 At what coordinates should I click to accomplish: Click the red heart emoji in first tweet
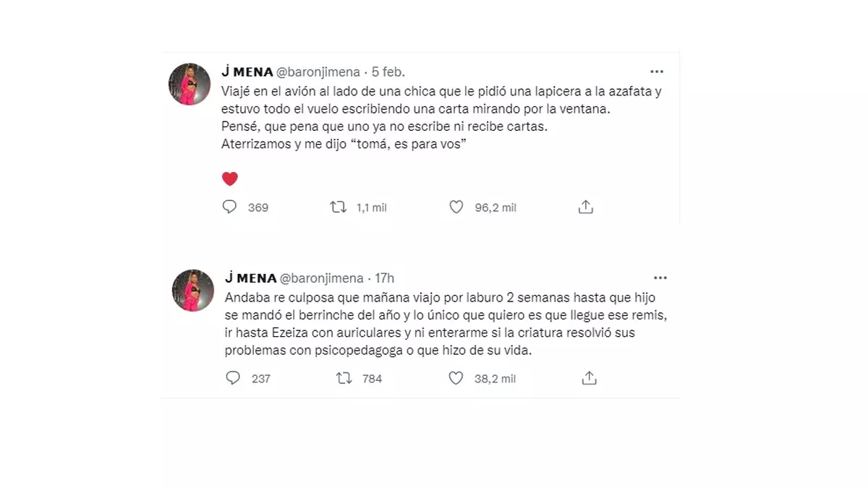(x=229, y=179)
